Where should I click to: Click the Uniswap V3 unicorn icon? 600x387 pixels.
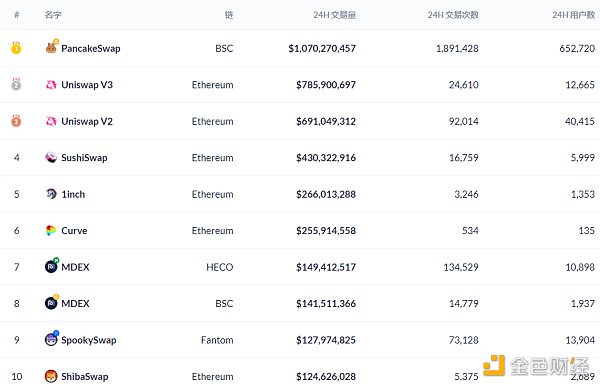pos(51,85)
